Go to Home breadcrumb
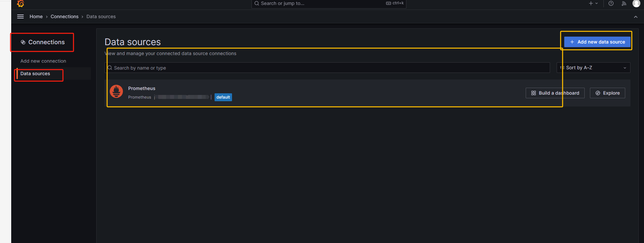The height and width of the screenshot is (243, 644). pyautogui.click(x=36, y=16)
